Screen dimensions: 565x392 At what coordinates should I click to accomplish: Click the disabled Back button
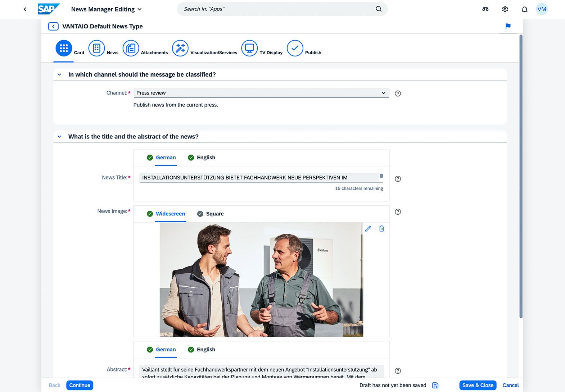(55, 385)
